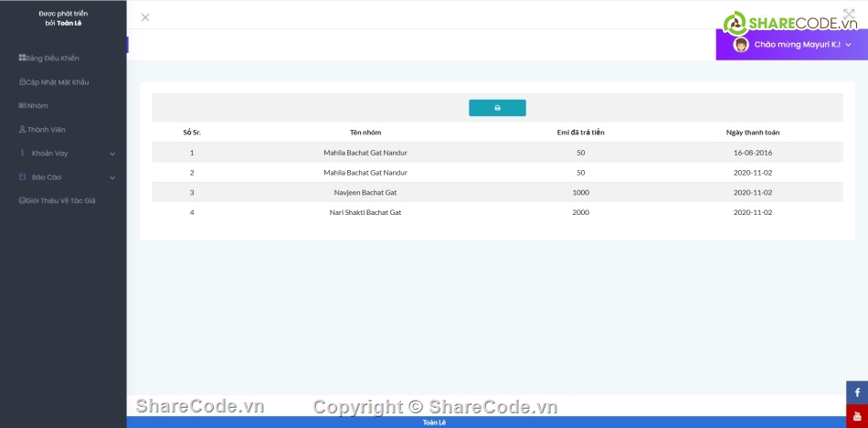Click the dollar icon beside Khoản Vay
This screenshot has height=428, width=868.
pyautogui.click(x=22, y=154)
